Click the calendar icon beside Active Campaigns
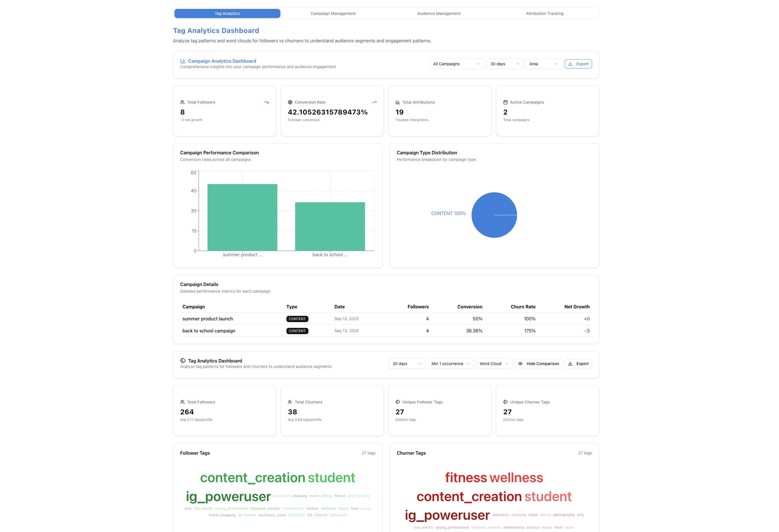779x532 pixels. click(505, 102)
